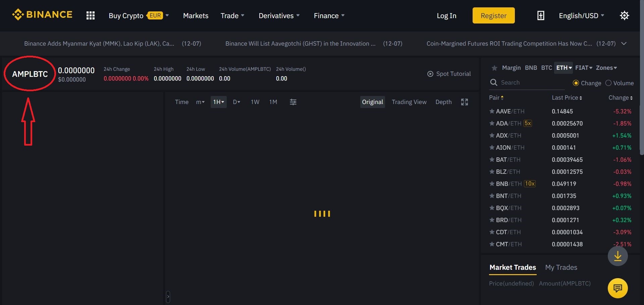Click the Log In link
The image size is (644, 305).
(446, 15)
